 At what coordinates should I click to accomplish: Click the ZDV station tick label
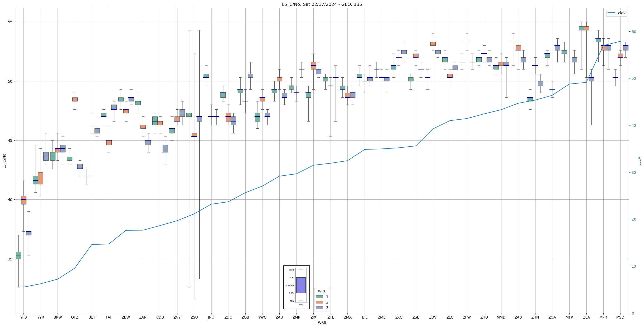[433, 317]
